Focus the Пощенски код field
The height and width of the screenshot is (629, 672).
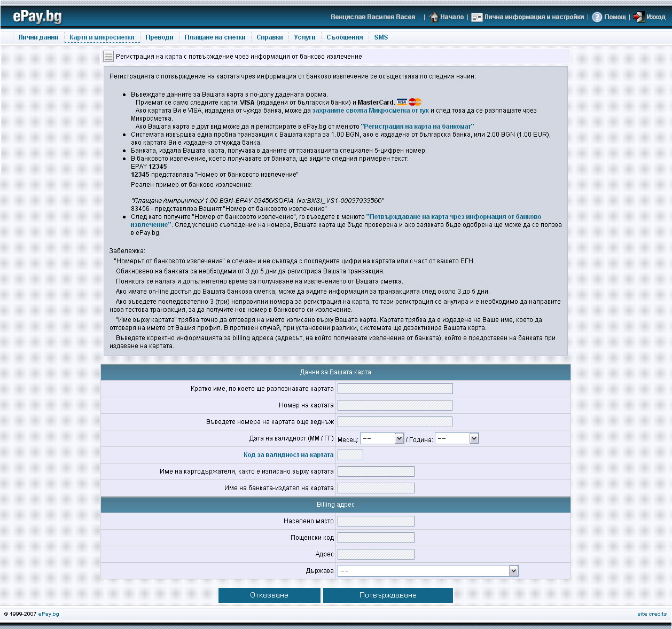[x=376, y=538]
